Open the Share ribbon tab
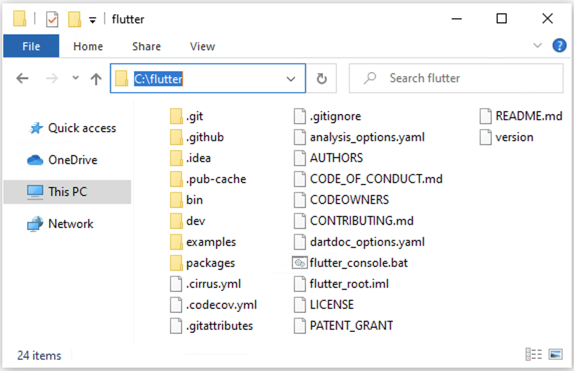The image size is (574, 371). 146,47
